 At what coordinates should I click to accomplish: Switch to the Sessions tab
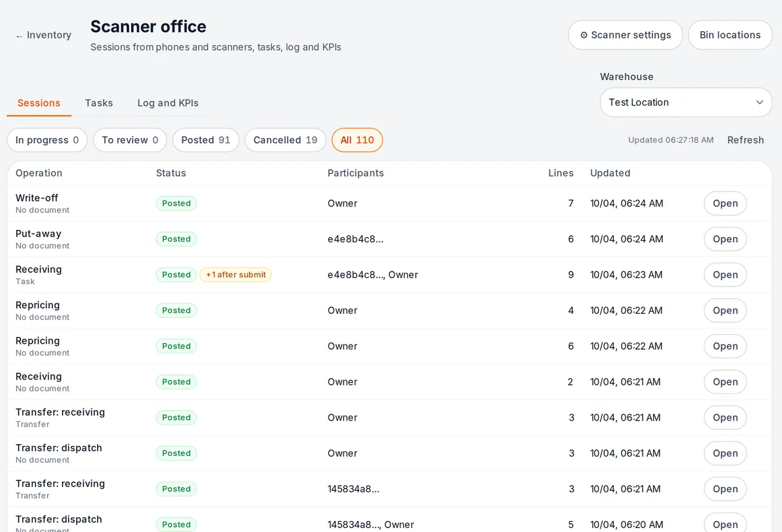coord(39,103)
